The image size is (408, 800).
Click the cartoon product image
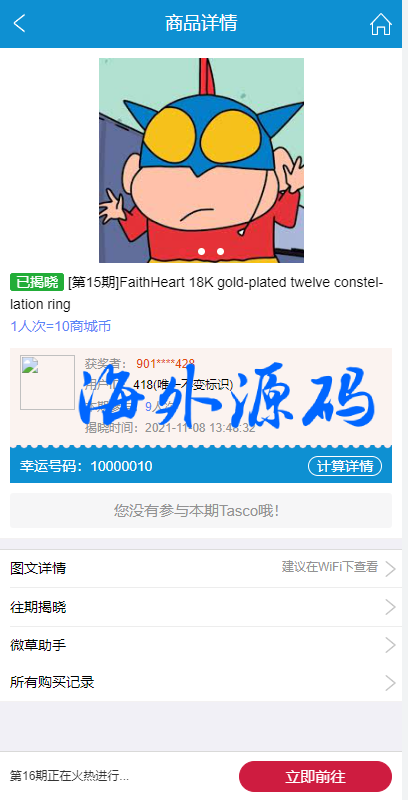point(201,160)
